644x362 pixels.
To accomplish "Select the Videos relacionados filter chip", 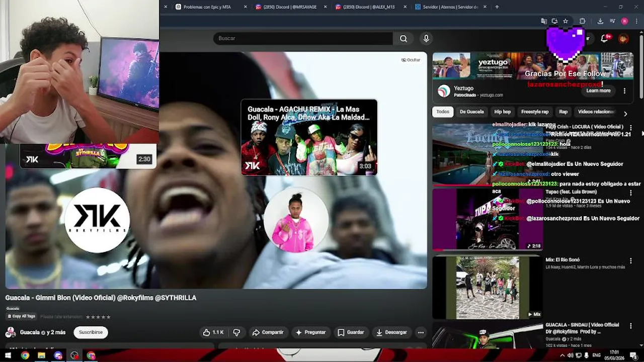I will pos(596,112).
